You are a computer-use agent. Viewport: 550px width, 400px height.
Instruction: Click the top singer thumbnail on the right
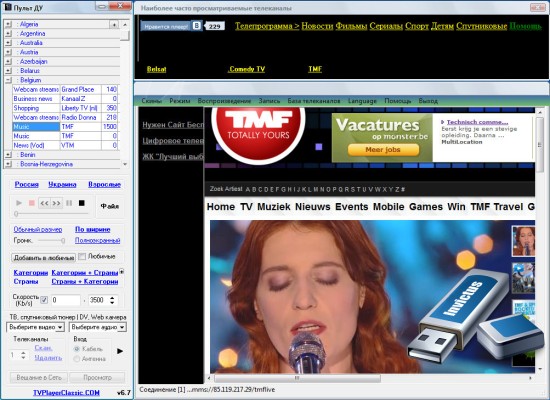coord(523,241)
